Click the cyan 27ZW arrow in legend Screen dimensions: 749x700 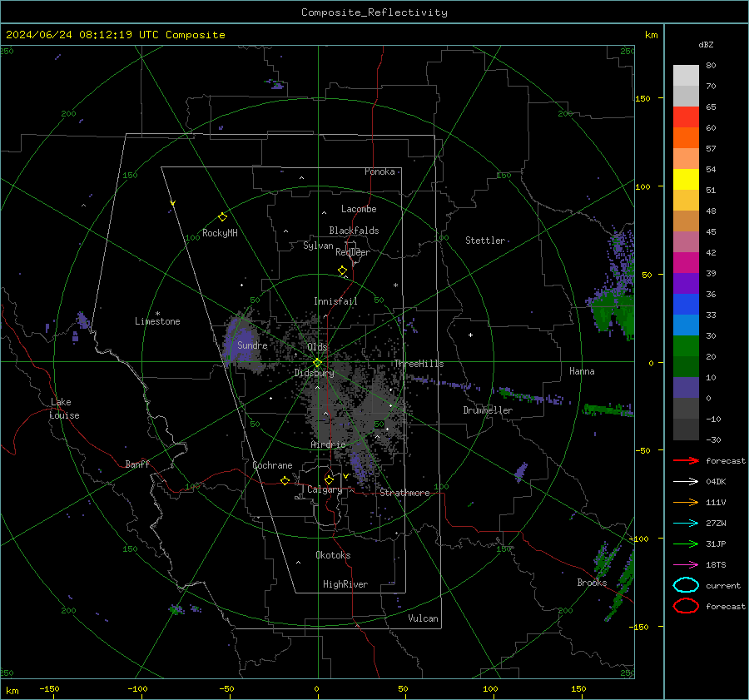click(x=686, y=524)
